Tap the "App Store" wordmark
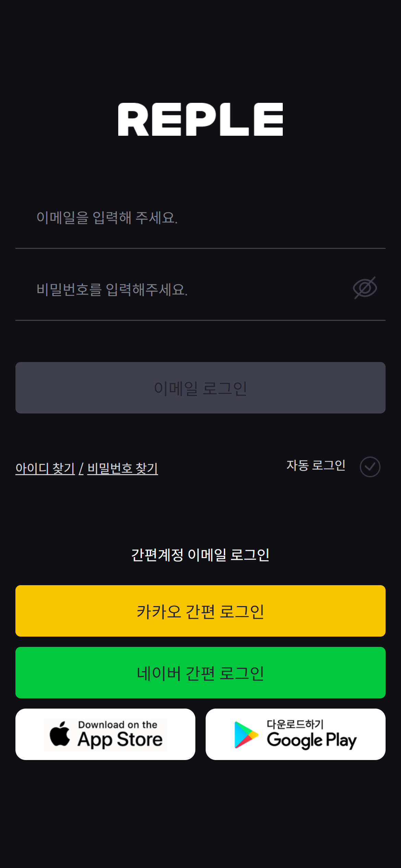Screen dimensions: 401x868 point(120,739)
